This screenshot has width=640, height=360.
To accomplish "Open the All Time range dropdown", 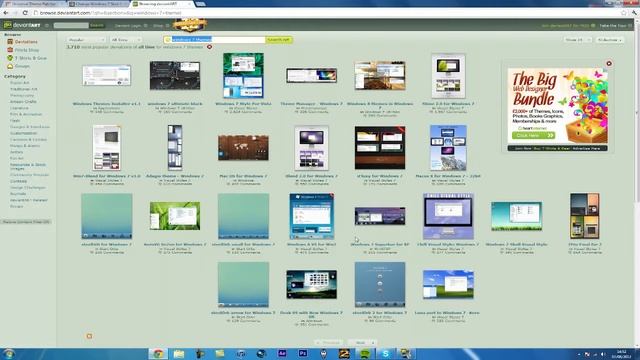I will pyautogui.click(x=126, y=40).
